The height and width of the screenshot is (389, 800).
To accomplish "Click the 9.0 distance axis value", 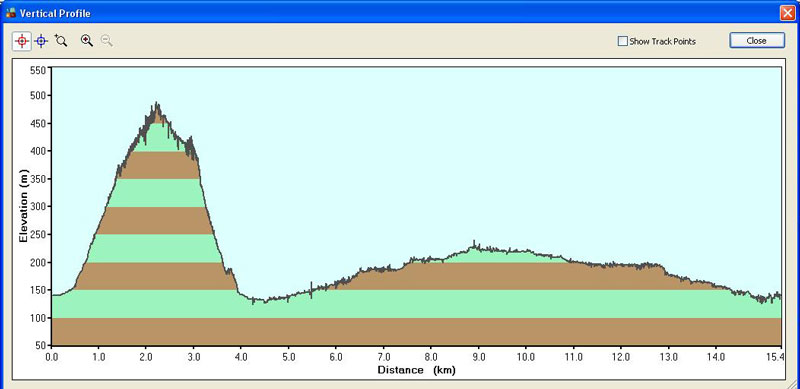I will [479, 357].
